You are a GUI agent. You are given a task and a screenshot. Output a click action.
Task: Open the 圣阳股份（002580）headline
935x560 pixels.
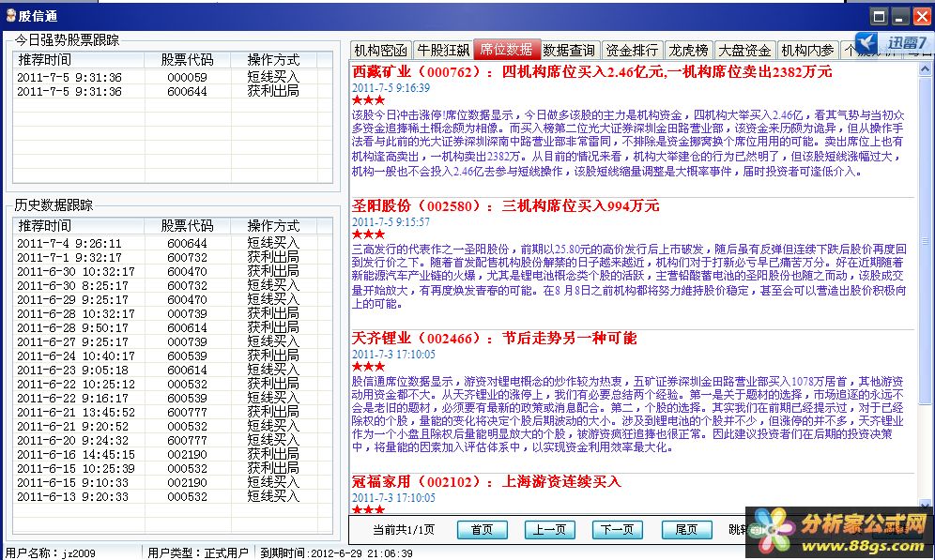[506, 206]
